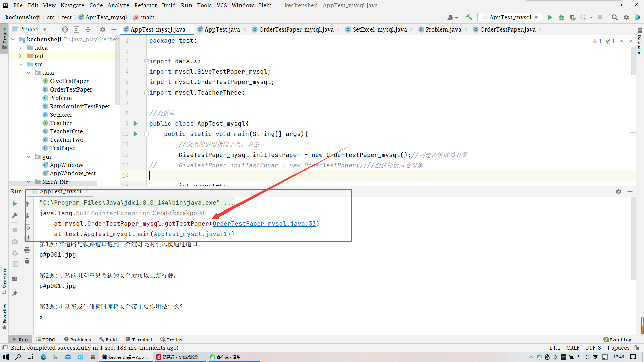Click the print icon in Run panel
The image size is (644, 362).
coord(27,250)
